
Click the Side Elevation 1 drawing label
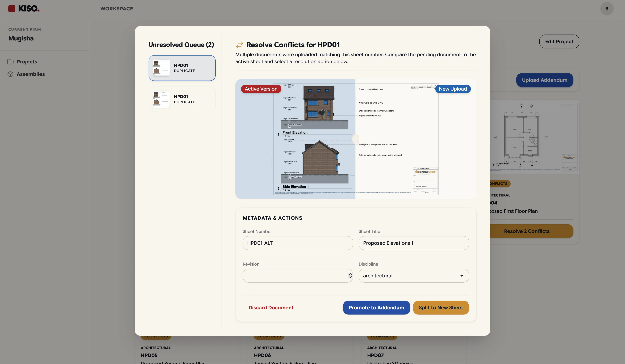pyautogui.click(x=295, y=187)
